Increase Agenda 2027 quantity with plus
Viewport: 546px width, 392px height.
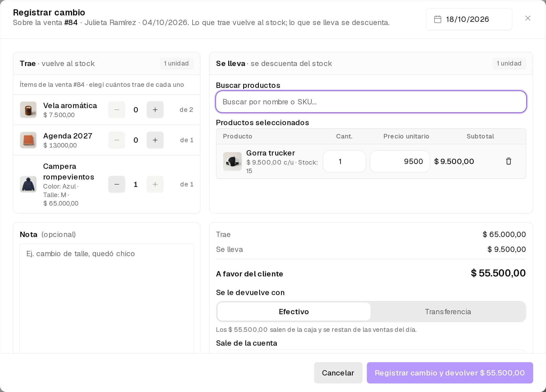[155, 140]
